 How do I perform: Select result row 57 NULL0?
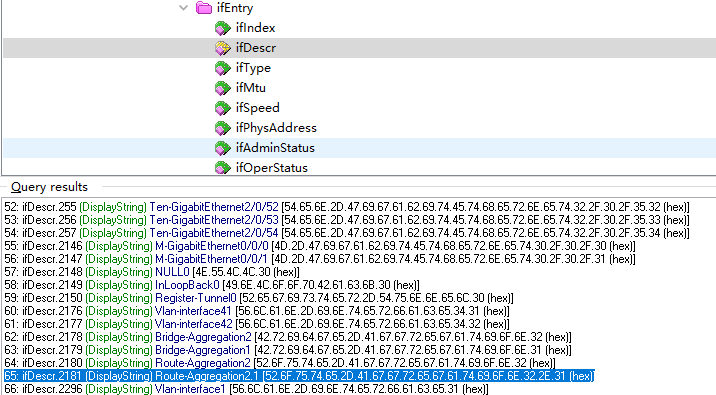152,272
